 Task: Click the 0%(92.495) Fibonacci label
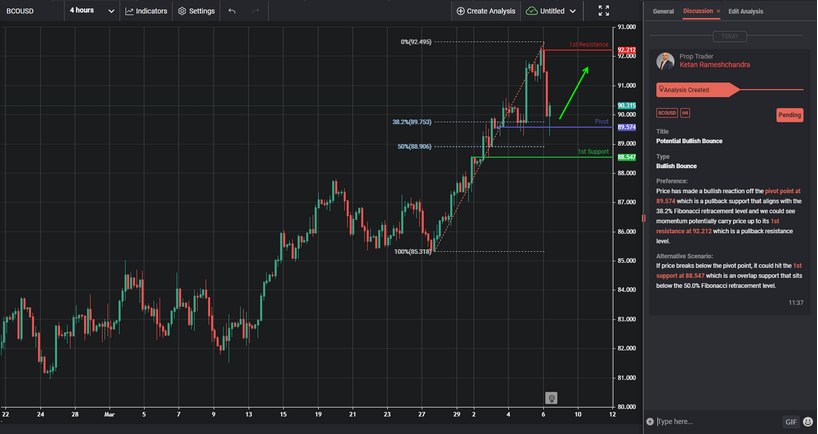coord(416,42)
